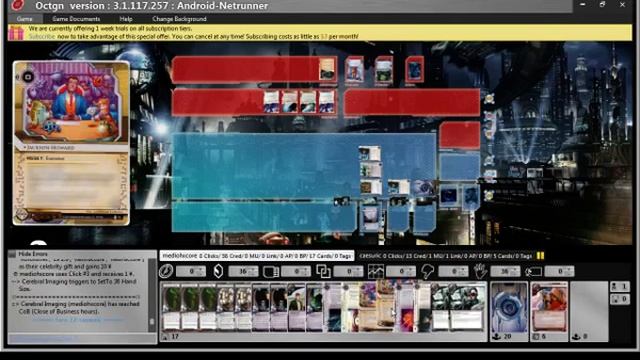Screen dimensions: 640x360
Task: Click the Jackson Howard card preview
Action: pos(71,143)
